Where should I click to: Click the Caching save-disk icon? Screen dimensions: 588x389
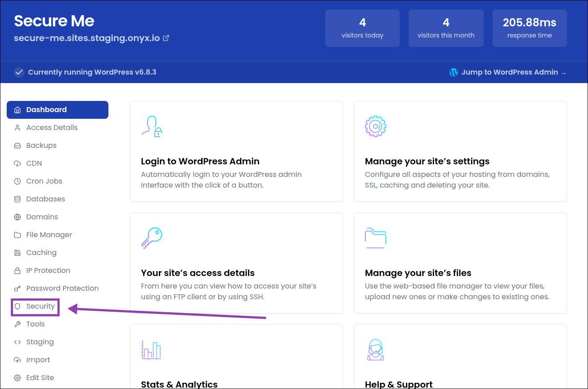tap(17, 253)
